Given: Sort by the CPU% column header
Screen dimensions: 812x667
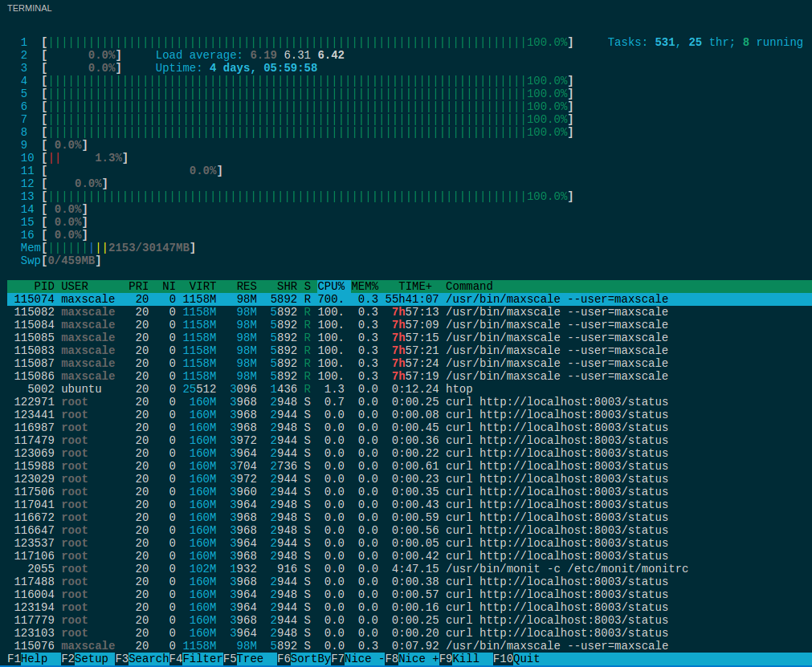Looking at the screenshot, I should click(331, 287).
